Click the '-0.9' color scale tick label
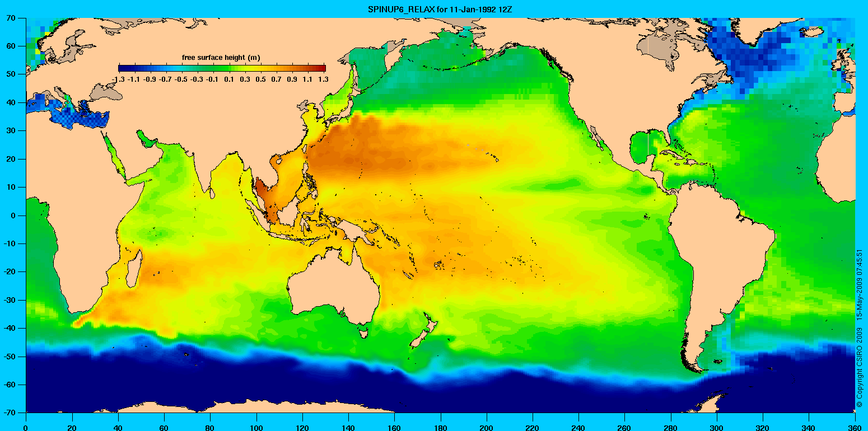The image size is (868, 431). click(x=150, y=79)
